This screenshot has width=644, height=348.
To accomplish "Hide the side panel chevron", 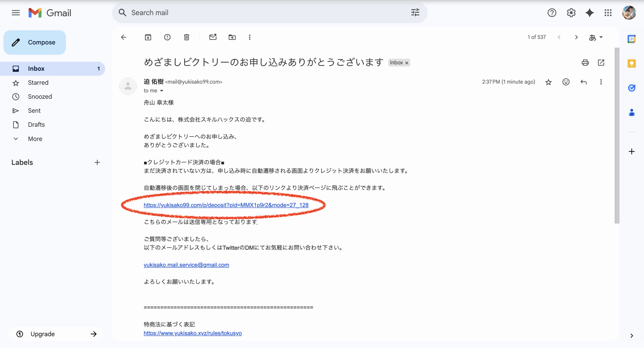I will 631,336.
